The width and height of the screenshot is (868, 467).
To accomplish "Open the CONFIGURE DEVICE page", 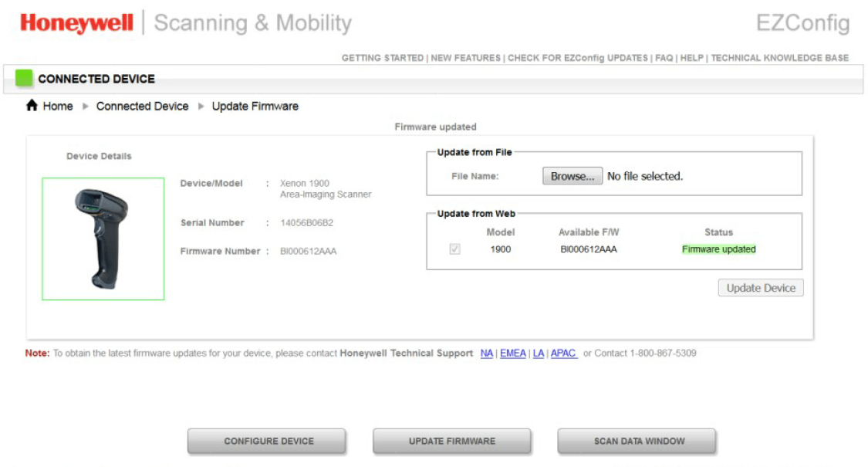I will (267, 442).
